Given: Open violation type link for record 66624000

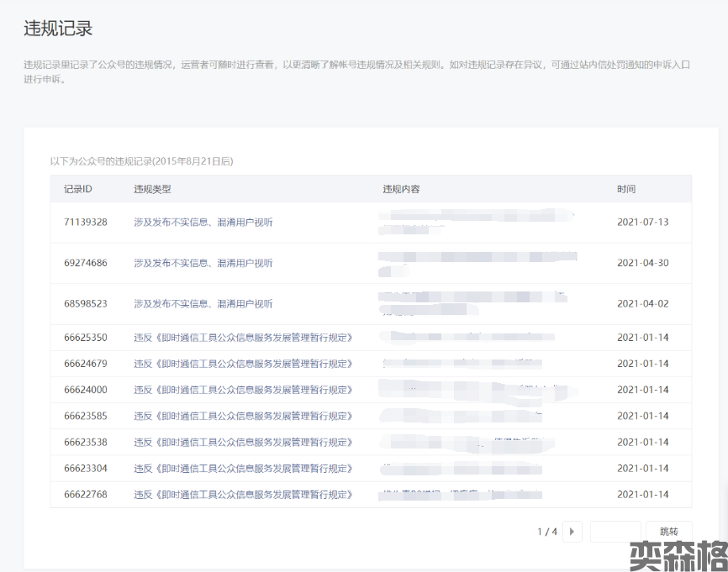Looking at the screenshot, I should tap(243, 390).
